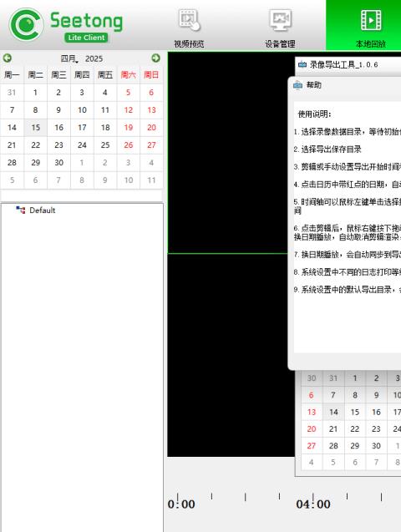Select March 31 in the left calendar
This screenshot has height=532, width=401.
(x=12, y=92)
